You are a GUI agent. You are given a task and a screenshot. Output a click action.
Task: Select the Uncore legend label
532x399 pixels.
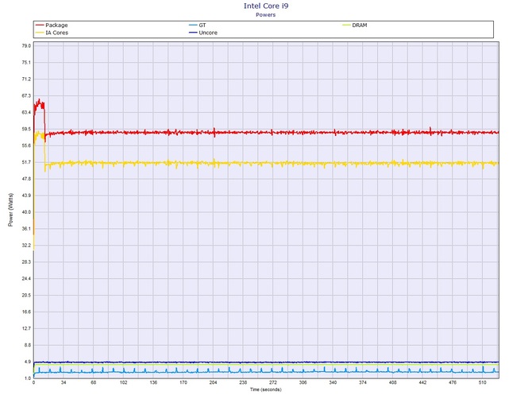[208, 33]
